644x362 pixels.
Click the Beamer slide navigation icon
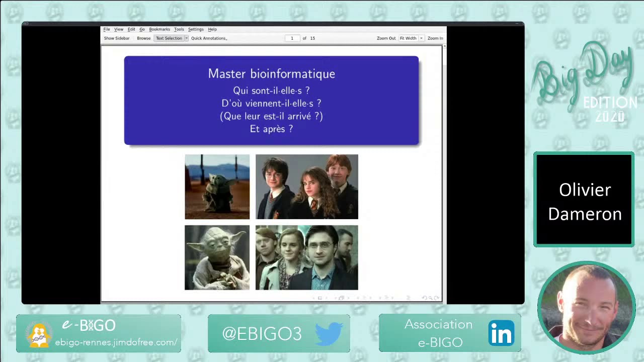[320, 298]
